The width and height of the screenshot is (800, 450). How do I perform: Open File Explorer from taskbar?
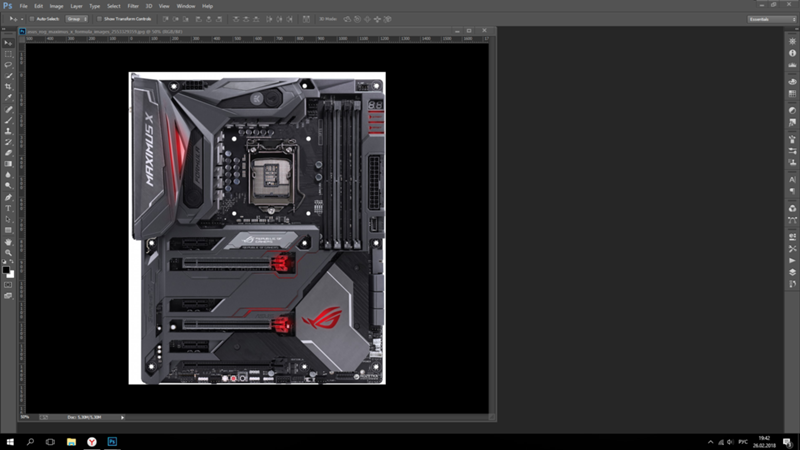tap(71, 442)
